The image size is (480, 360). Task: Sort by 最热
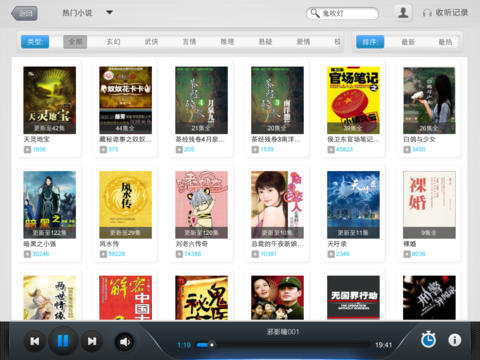click(x=445, y=42)
